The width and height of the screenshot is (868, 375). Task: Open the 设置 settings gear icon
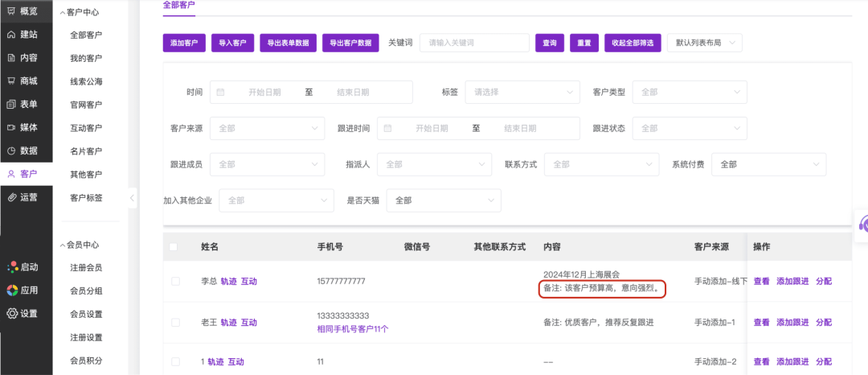coord(11,314)
